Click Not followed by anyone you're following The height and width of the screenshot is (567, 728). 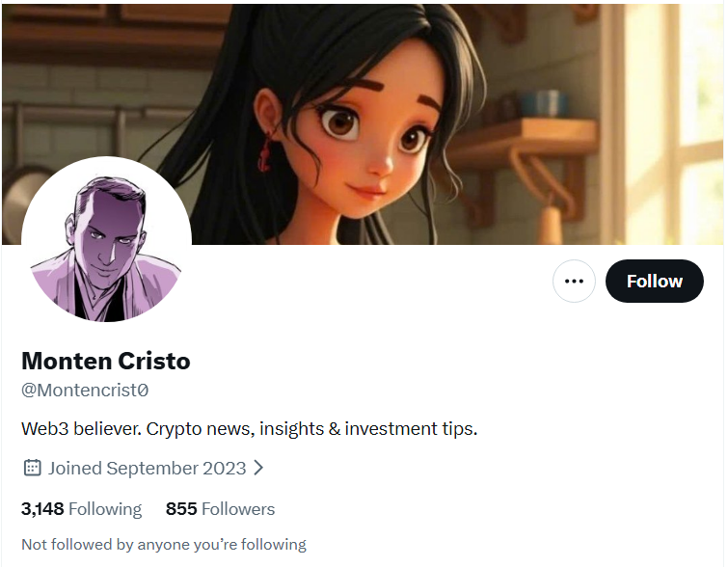tap(164, 544)
